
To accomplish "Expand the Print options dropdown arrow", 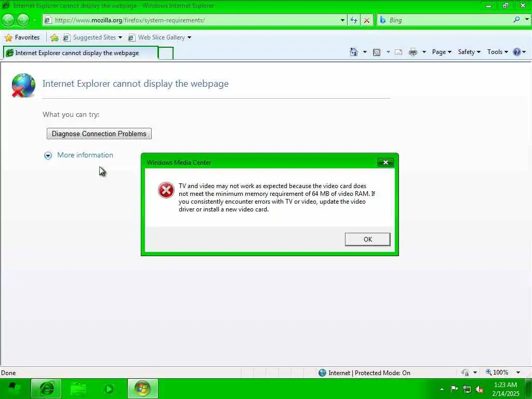I will point(424,52).
